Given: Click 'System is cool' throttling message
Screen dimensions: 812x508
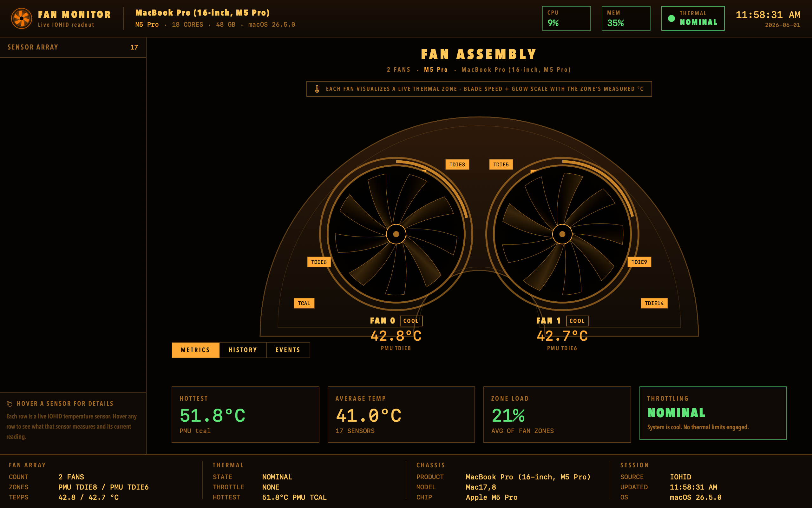Looking at the screenshot, I should coord(698,427).
